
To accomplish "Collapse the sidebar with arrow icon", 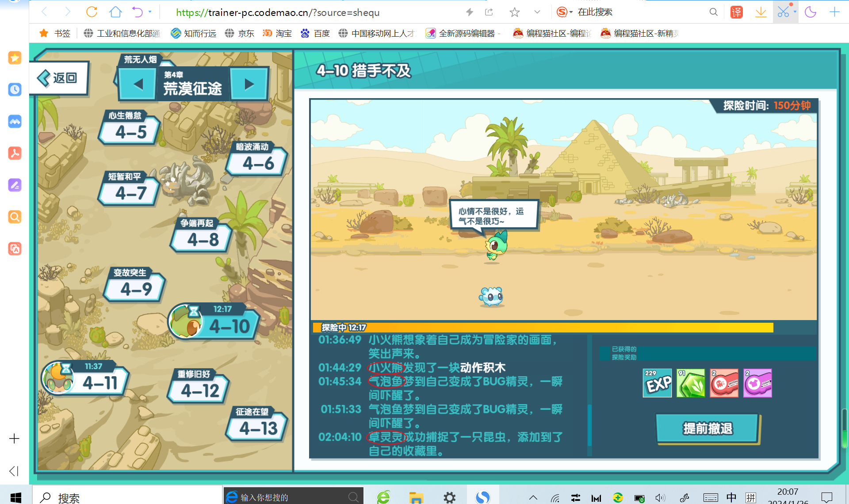I will [x=14, y=471].
